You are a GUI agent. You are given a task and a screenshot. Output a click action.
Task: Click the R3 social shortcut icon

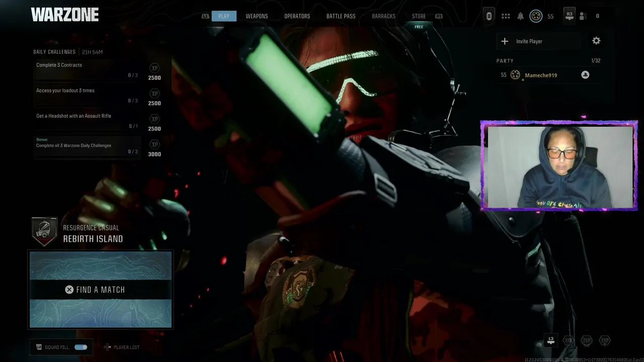click(570, 15)
